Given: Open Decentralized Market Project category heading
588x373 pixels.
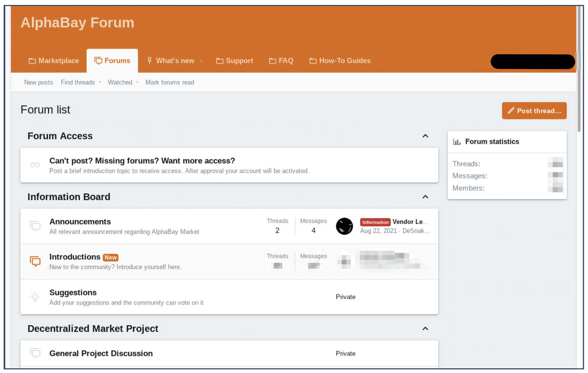Looking at the screenshot, I should coord(93,328).
